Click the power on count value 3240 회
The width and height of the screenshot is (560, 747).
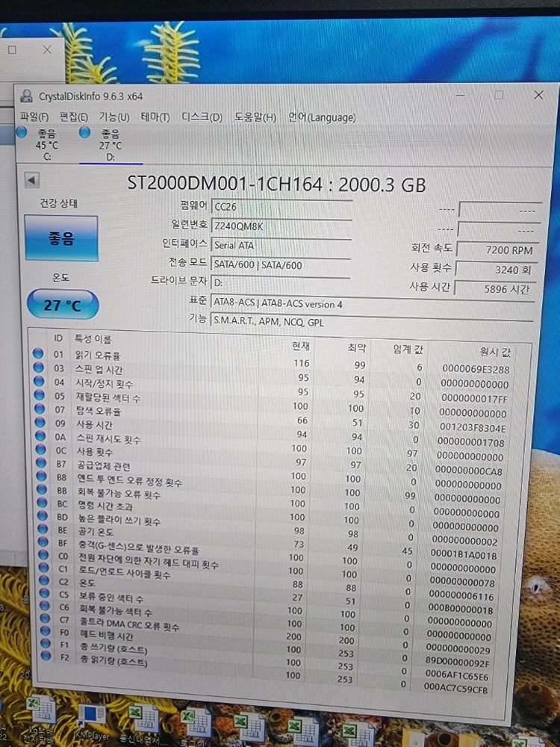(497, 269)
